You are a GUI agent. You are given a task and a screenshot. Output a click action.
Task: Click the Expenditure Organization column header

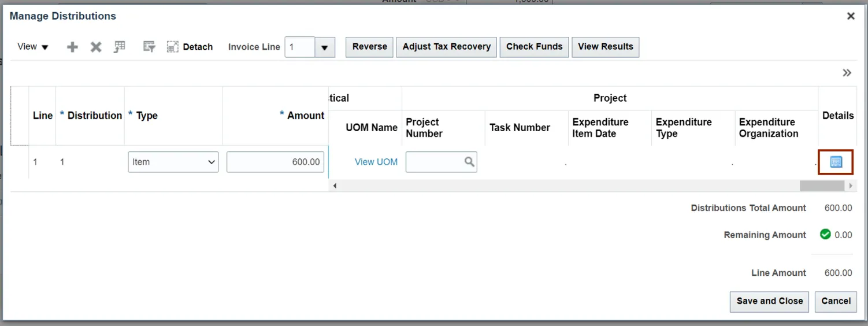click(x=776, y=128)
